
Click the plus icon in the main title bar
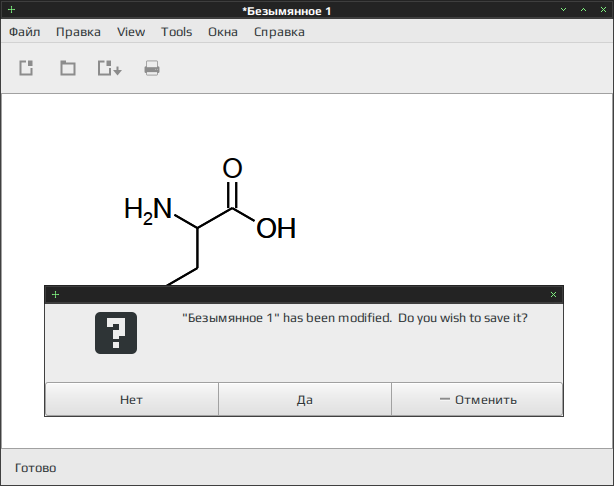click(x=11, y=10)
